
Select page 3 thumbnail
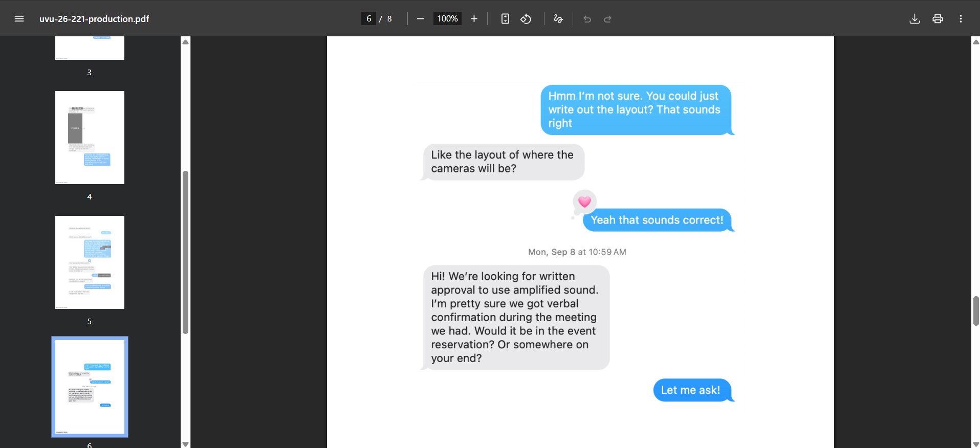(x=90, y=48)
